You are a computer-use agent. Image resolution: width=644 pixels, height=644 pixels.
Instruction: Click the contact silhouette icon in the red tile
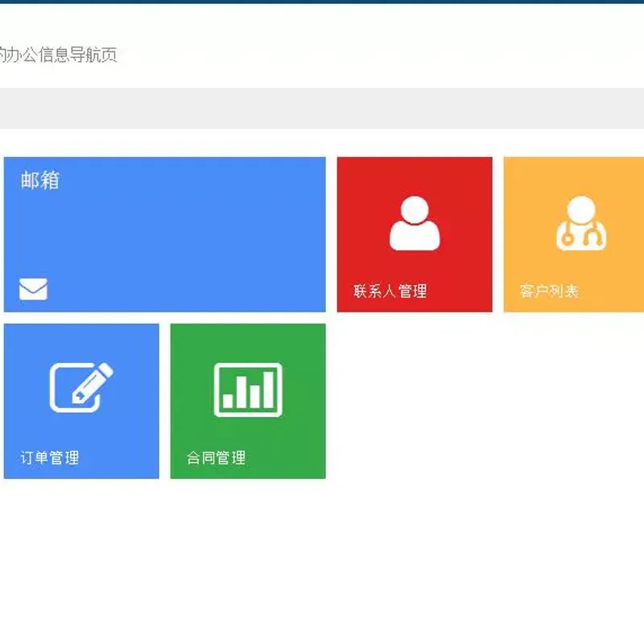pyautogui.click(x=413, y=223)
